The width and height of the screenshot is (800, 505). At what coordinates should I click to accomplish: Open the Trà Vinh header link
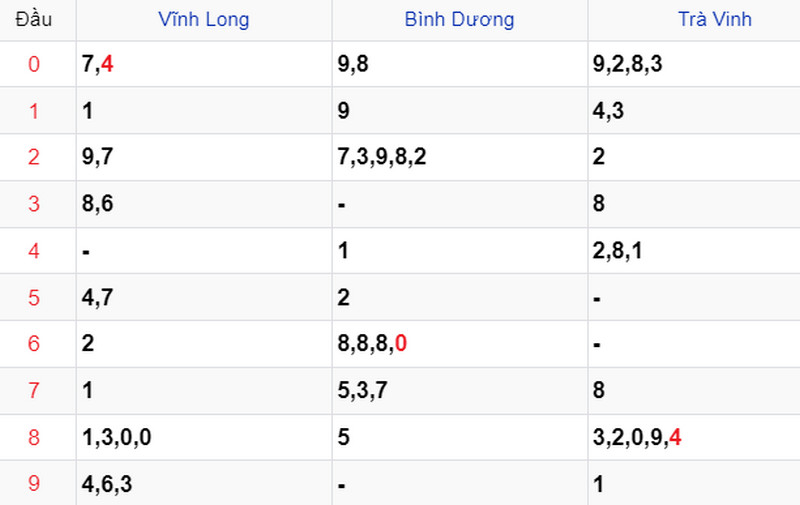(715, 19)
